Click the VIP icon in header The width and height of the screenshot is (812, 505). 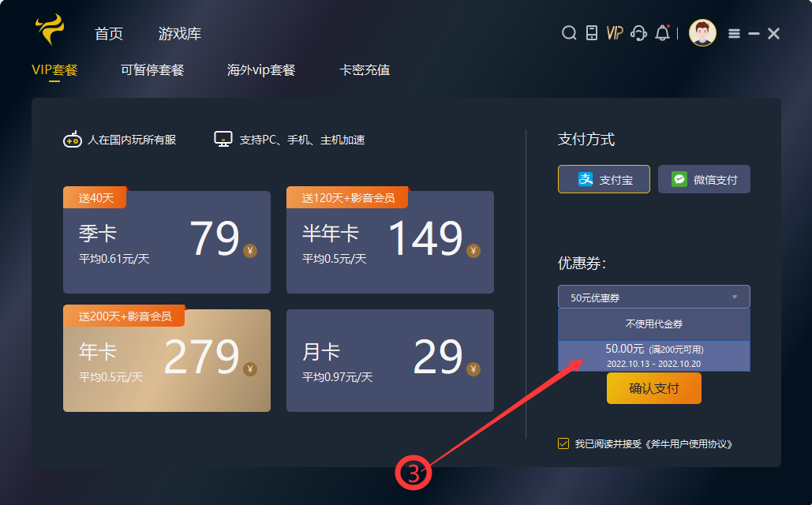click(615, 33)
